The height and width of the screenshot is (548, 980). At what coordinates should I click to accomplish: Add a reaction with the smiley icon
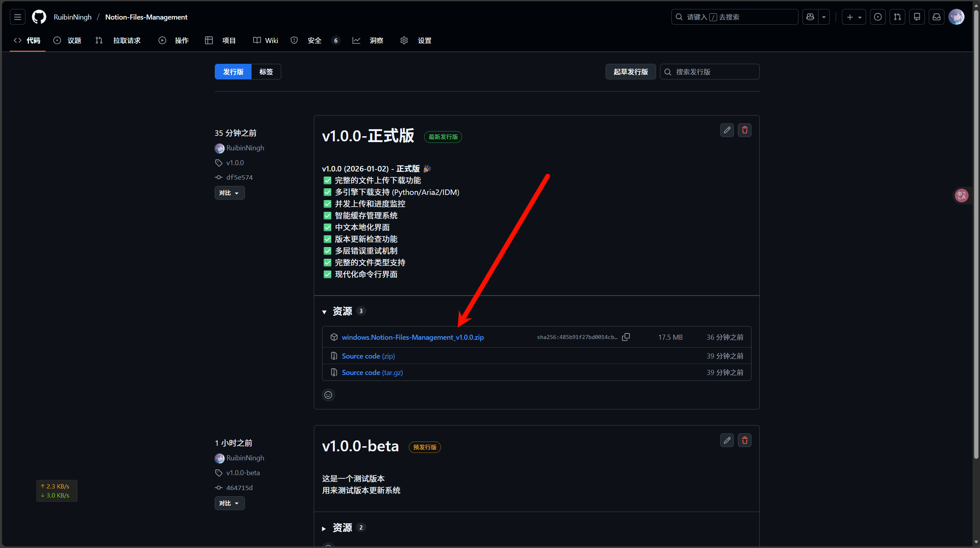(328, 395)
